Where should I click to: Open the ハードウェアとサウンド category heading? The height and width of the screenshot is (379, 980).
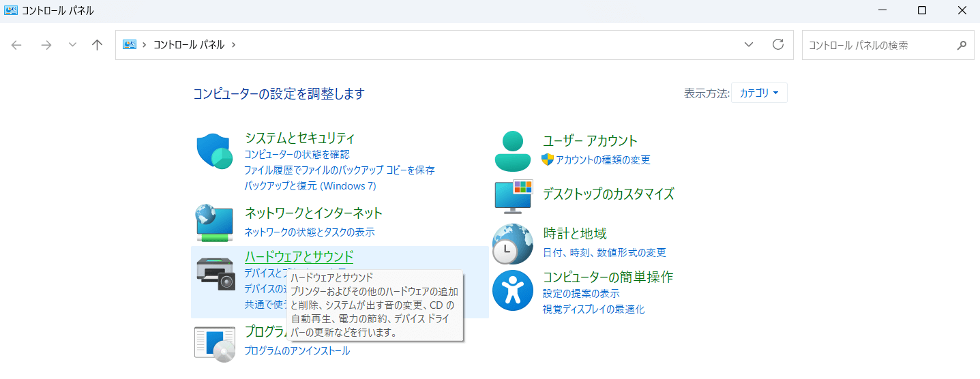(x=299, y=257)
